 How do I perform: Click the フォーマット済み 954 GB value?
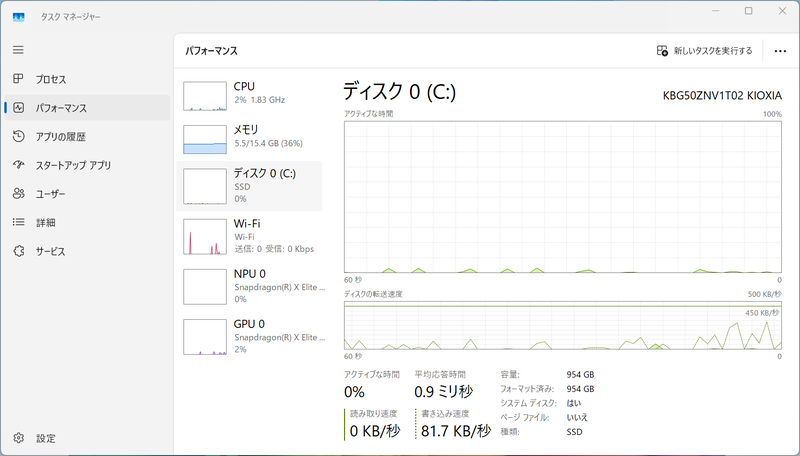580,389
